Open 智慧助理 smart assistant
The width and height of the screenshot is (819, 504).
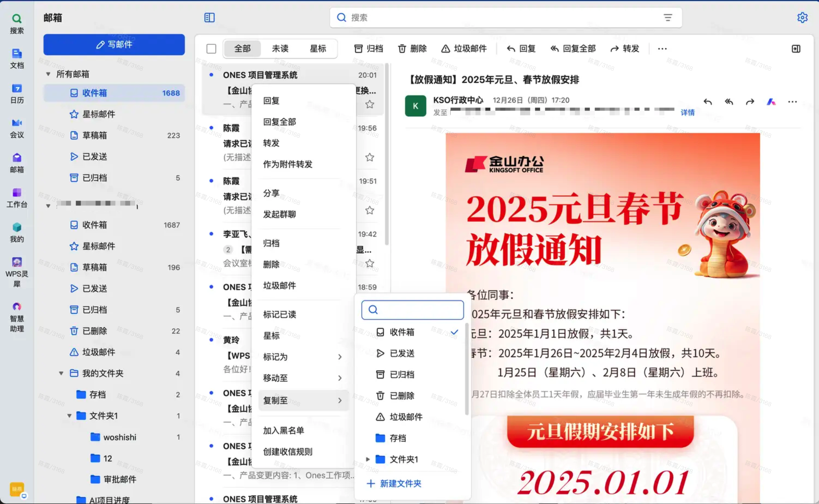point(17,317)
